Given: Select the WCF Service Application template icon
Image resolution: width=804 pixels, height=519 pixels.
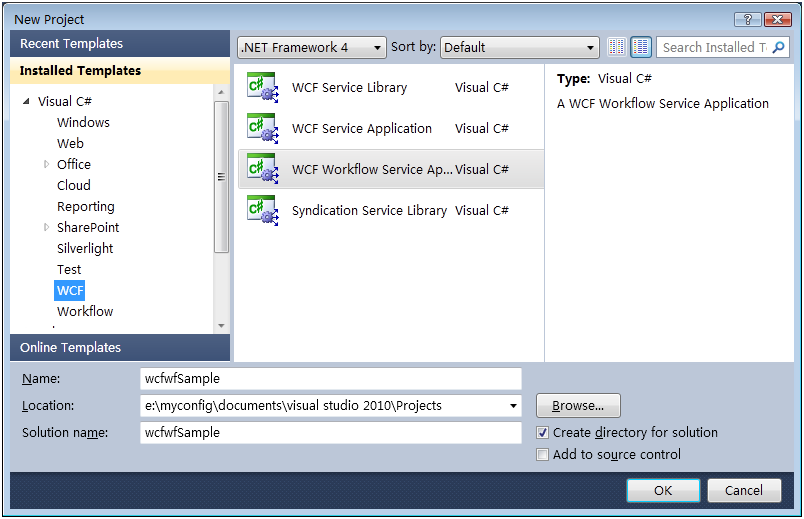Looking at the screenshot, I should (263, 128).
